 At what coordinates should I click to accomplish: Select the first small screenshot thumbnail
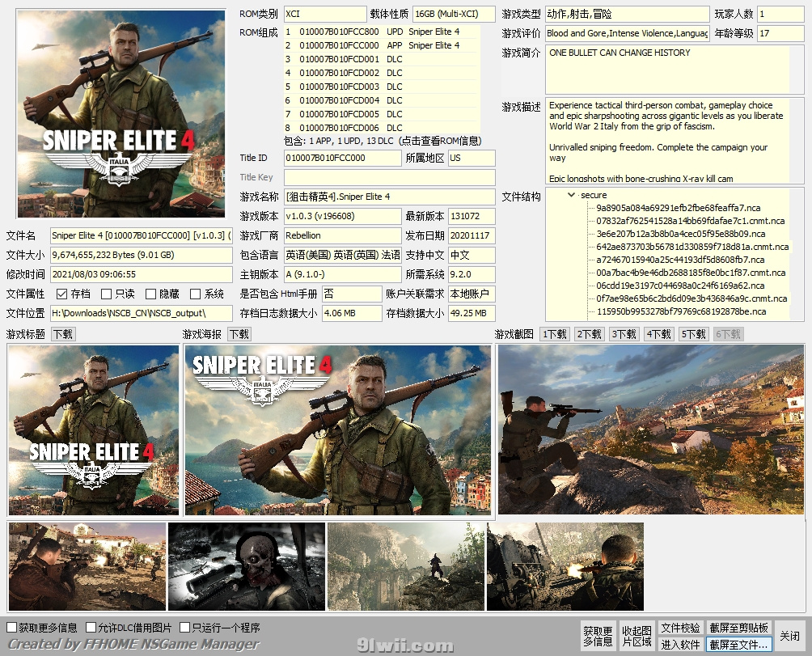point(87,566)
